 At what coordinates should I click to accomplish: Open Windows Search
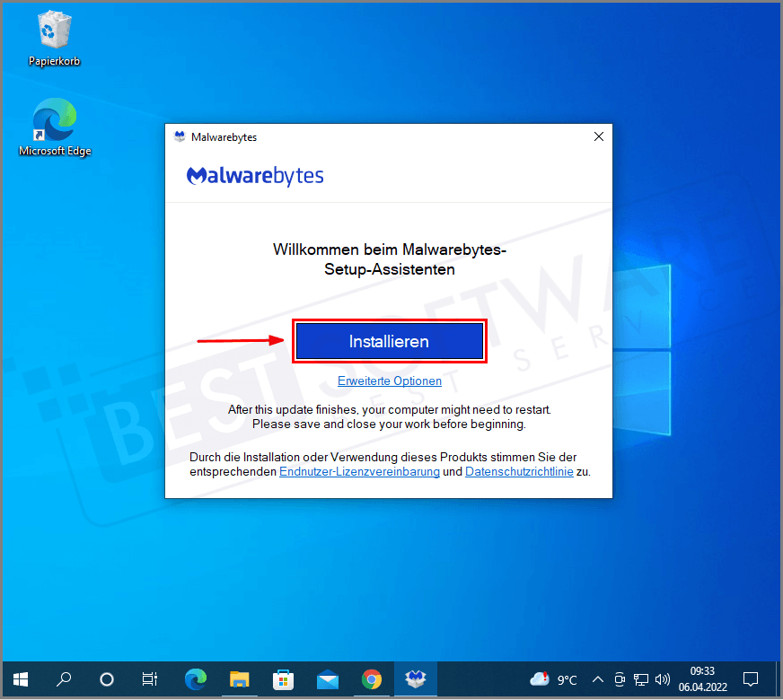pos(64,679)
